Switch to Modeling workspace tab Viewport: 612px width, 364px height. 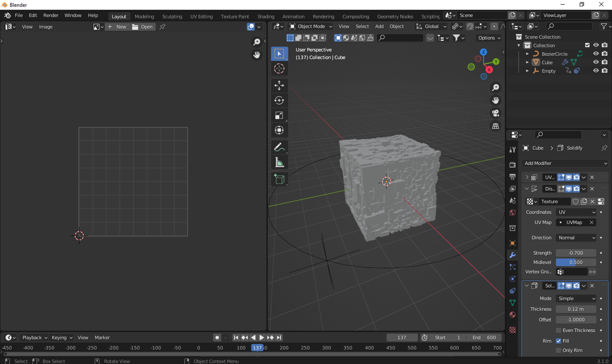[x=144, y=16]
